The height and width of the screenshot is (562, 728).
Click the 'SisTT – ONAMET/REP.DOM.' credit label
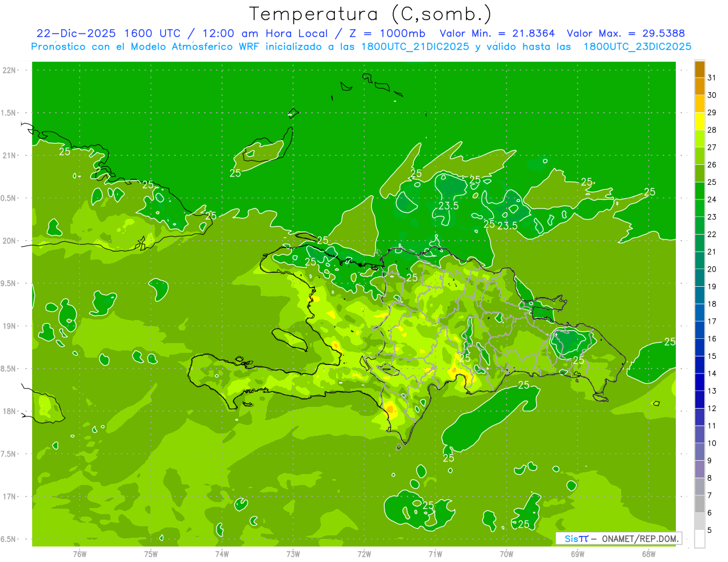coord(618,538)
